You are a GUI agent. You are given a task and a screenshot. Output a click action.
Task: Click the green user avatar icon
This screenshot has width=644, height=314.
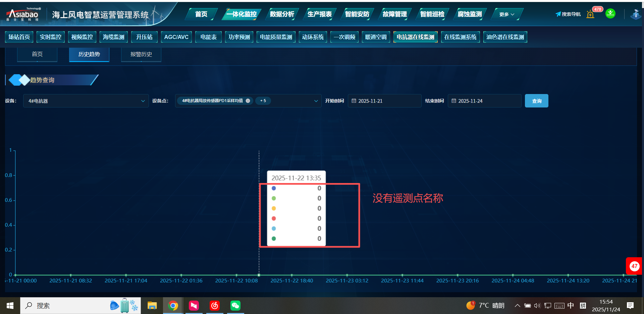pos(610,14)
